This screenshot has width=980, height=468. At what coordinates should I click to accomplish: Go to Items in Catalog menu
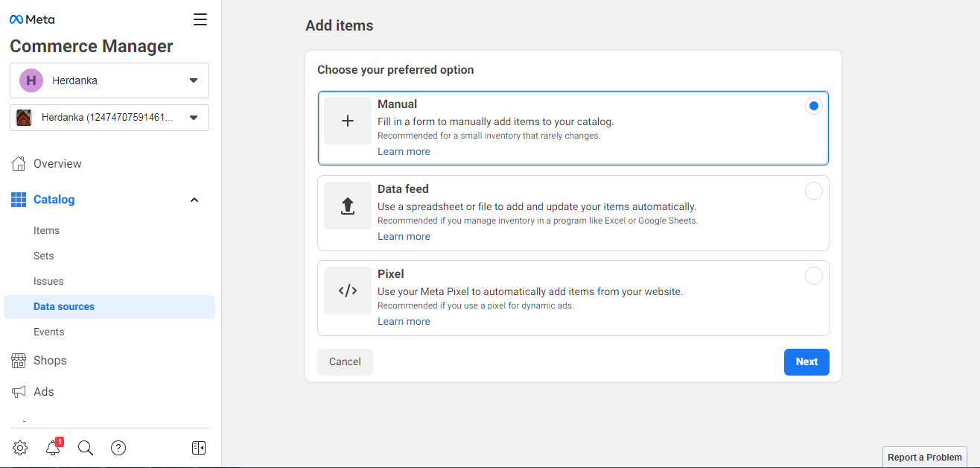(46, 230)
